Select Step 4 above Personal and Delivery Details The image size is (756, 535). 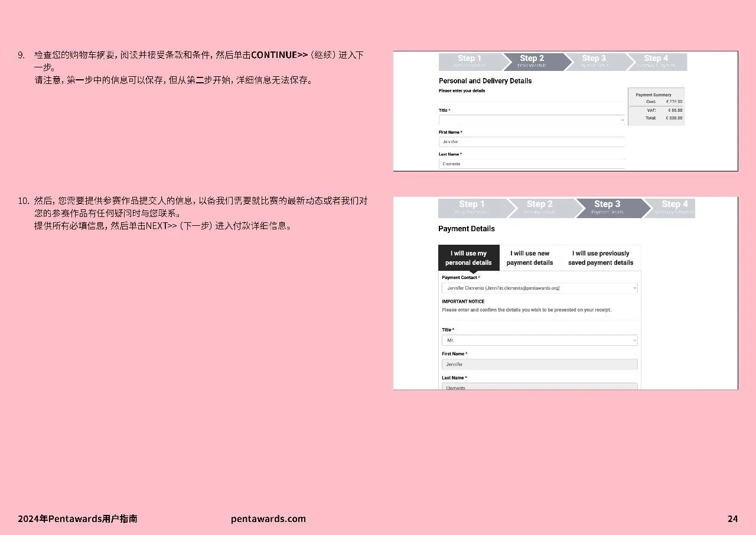point(656,61)
